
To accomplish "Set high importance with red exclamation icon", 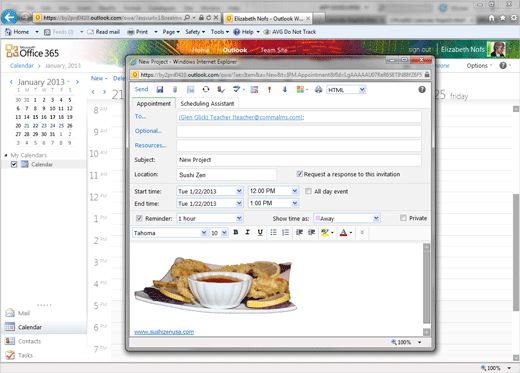I will [x=269, y=89].
